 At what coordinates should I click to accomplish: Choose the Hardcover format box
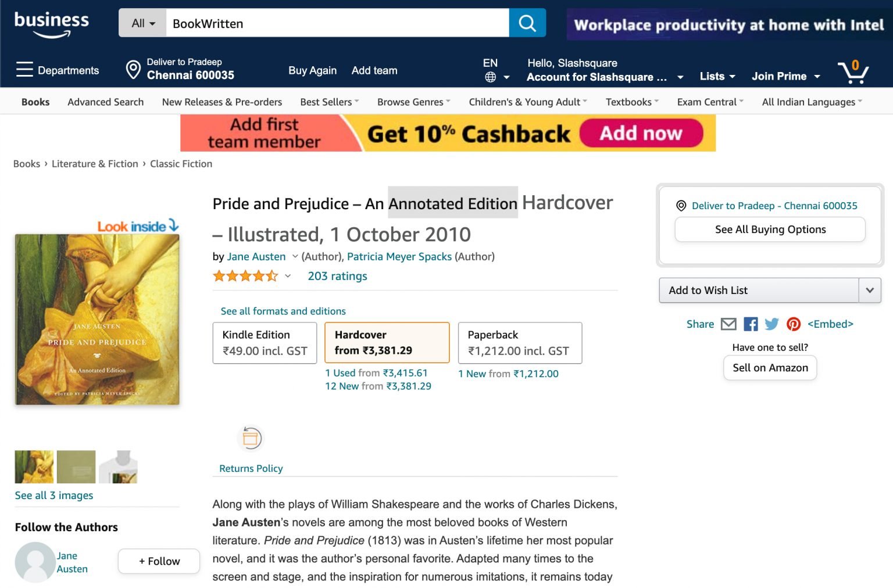(387, 342)
